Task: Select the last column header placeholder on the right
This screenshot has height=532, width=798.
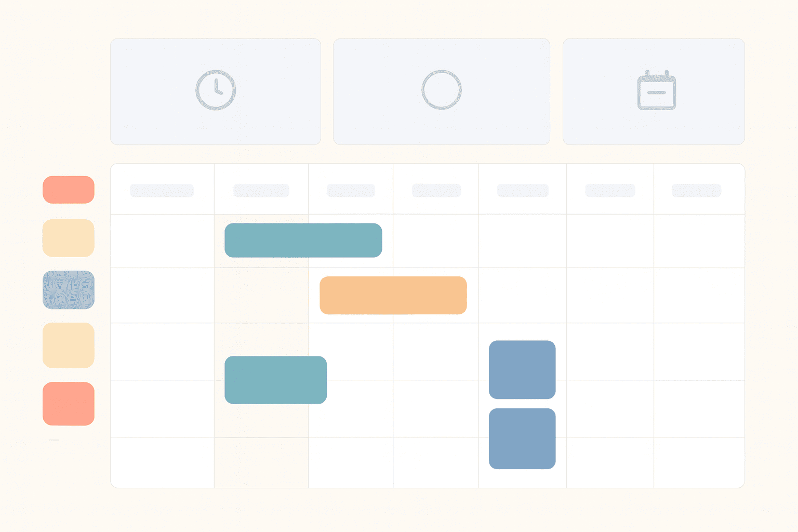Action: 696,190
